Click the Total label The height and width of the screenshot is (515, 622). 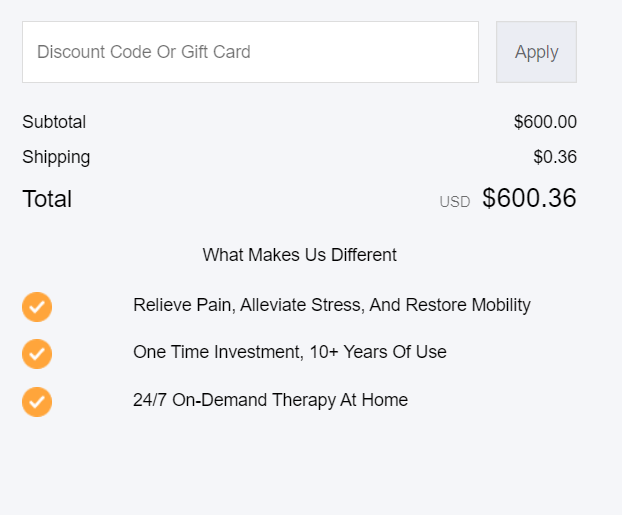pyautogui.click(x=47, y=199)
